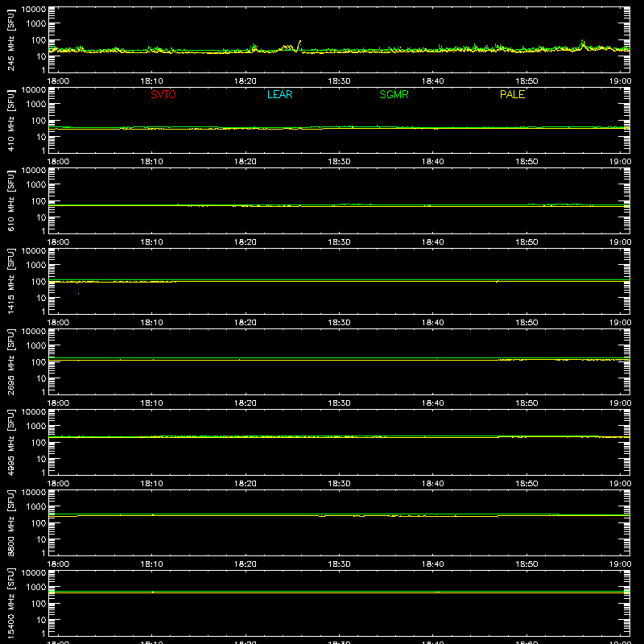Select the 4995 MHz [SFU] axis title
Image resolution: width=644 pixels, height=644 pixels.
click(x=11, y=442)
